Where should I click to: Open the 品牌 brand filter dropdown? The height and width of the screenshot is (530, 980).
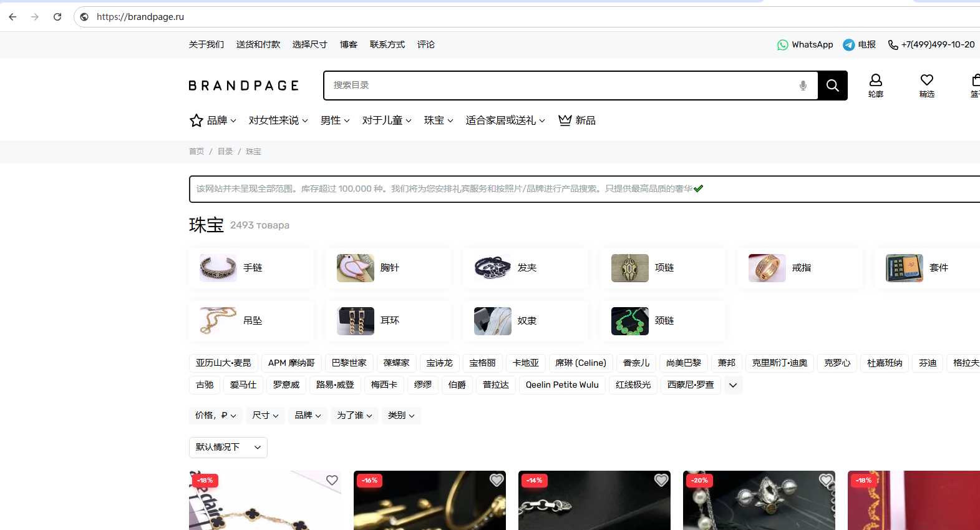tap(308, 416)
